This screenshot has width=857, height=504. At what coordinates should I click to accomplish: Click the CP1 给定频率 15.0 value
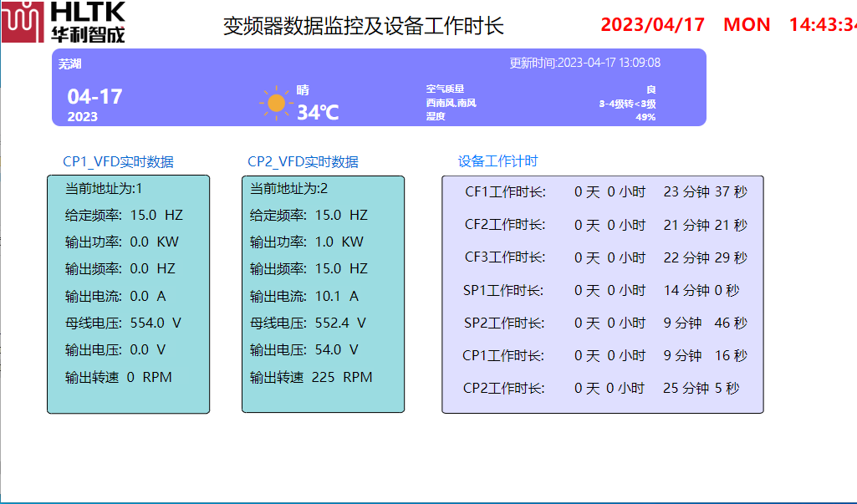point(143,215)
